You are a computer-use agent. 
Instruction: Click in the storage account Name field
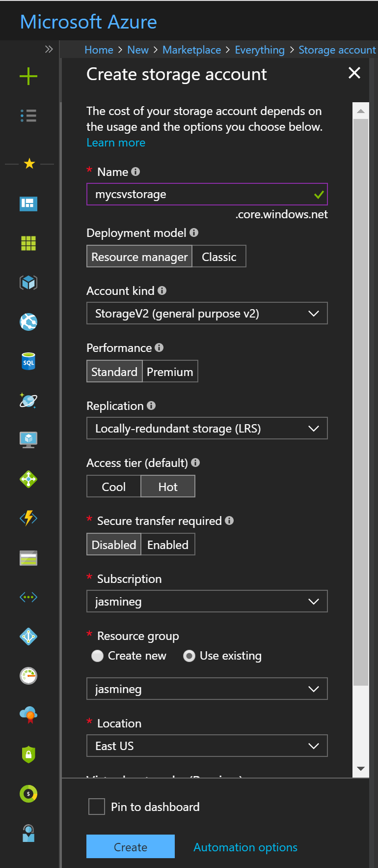click(x=207, y=194)
